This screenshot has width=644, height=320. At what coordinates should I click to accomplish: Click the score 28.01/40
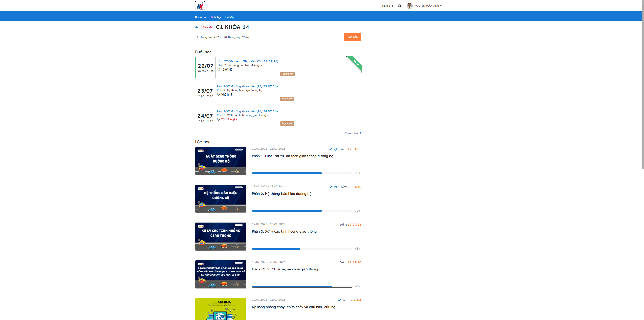[x=354, y=187]
